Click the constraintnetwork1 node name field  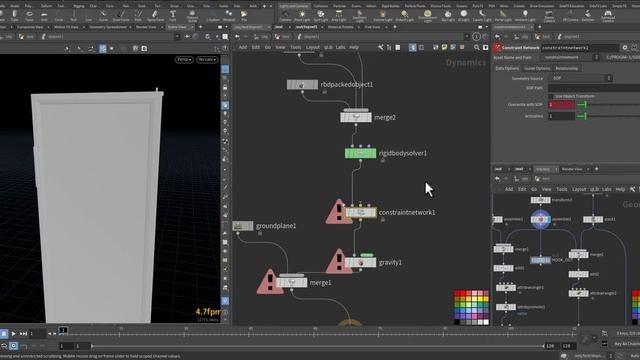coord(580,48)
